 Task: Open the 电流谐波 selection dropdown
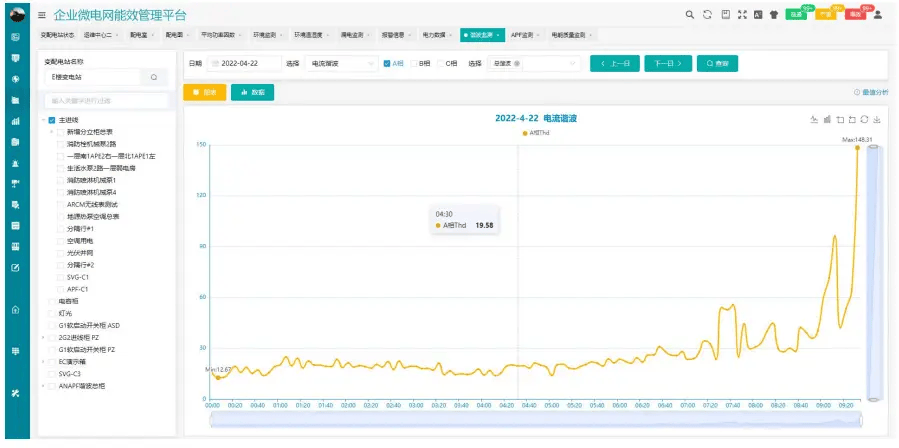tap(327, 63)
